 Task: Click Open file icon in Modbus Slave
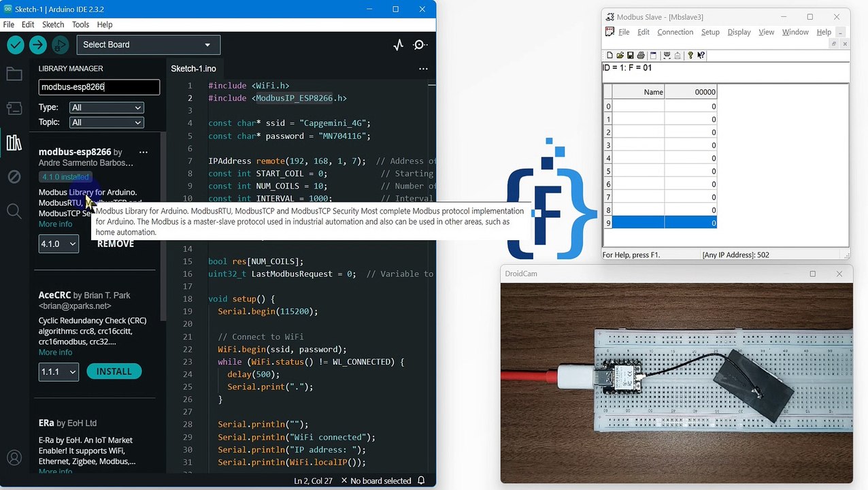(620, 55)
